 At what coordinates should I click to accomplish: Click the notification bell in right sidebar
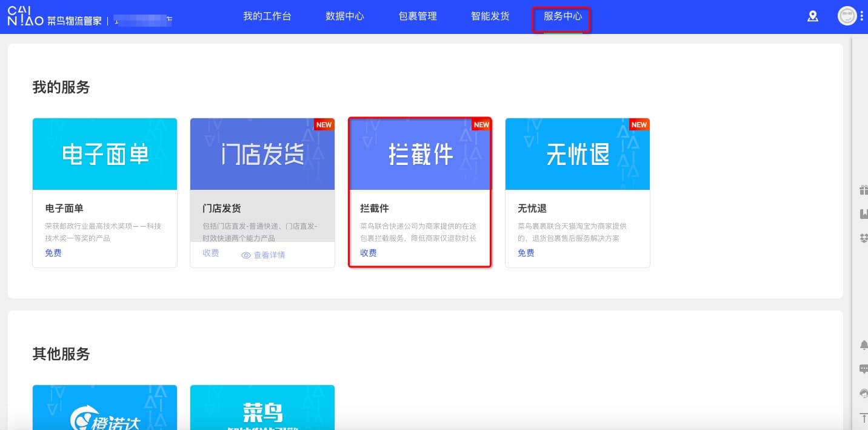[864, 345]
